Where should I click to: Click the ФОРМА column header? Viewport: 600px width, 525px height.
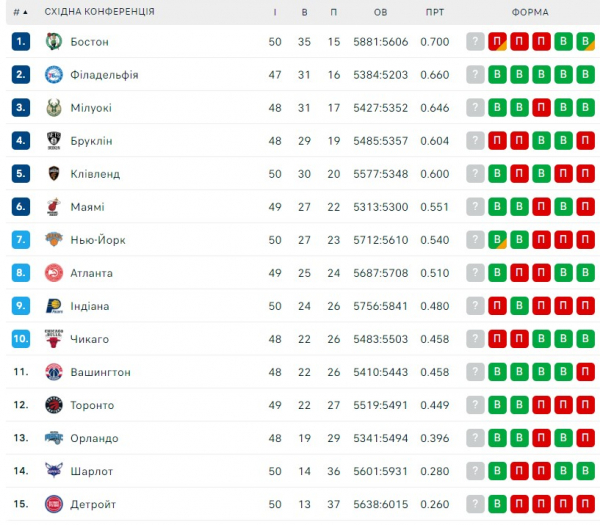[x=531, y=12]
